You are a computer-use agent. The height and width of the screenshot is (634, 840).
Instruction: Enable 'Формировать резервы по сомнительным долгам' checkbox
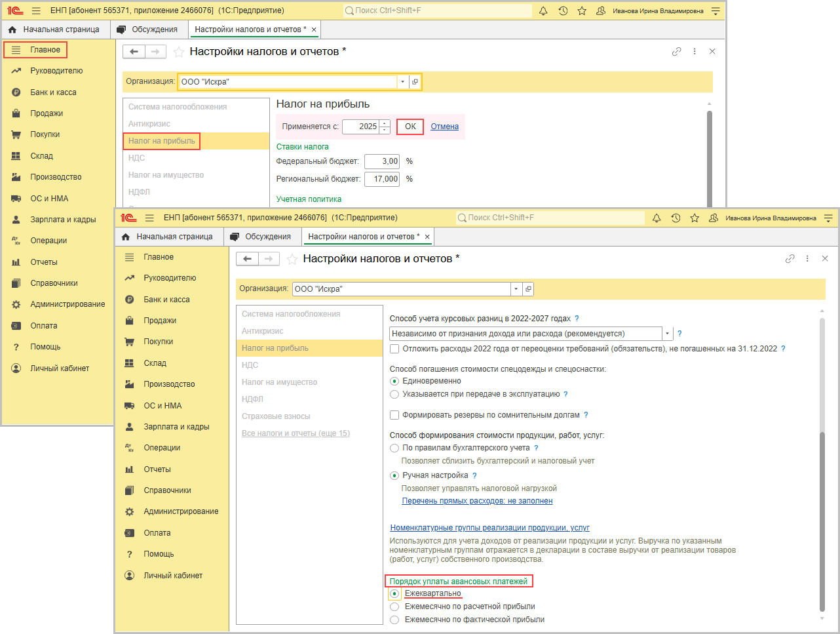click(x=394, y=415)
